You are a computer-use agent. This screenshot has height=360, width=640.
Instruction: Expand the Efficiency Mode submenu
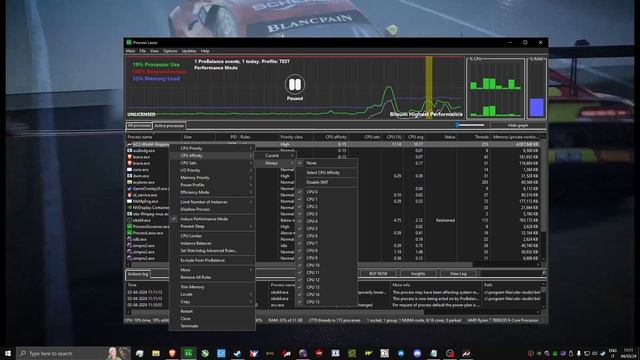pyautogui.click(x=212, y=192)
